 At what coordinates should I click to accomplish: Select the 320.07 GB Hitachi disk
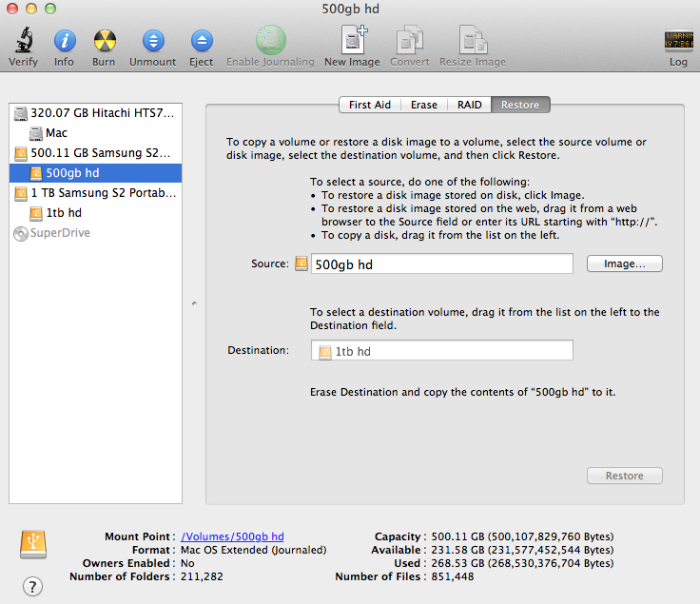[95, 113]
